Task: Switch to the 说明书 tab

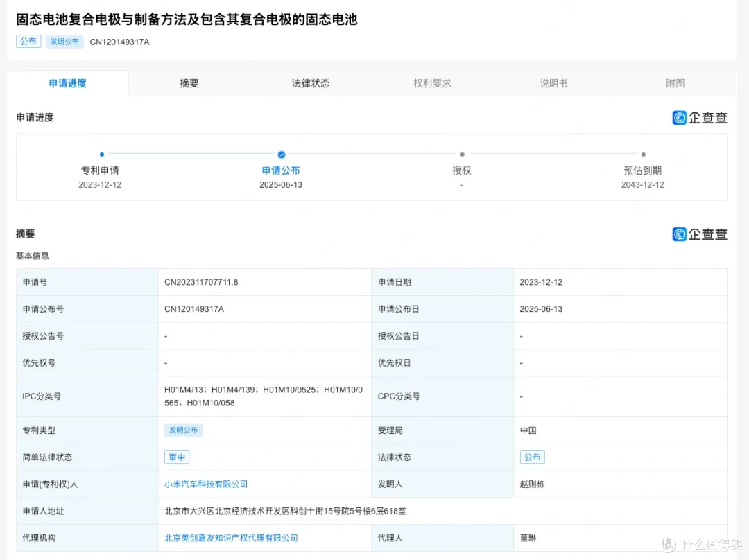Action: 553,83
